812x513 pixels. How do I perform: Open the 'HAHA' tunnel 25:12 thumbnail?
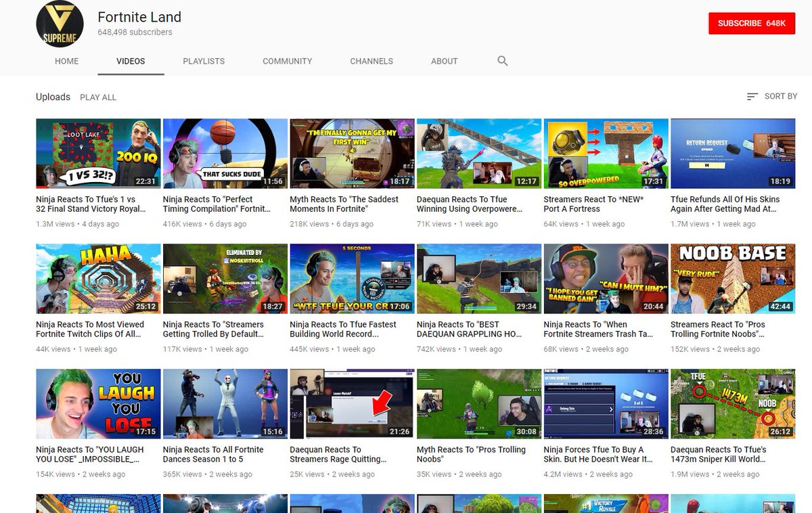(x=98, y=279)
